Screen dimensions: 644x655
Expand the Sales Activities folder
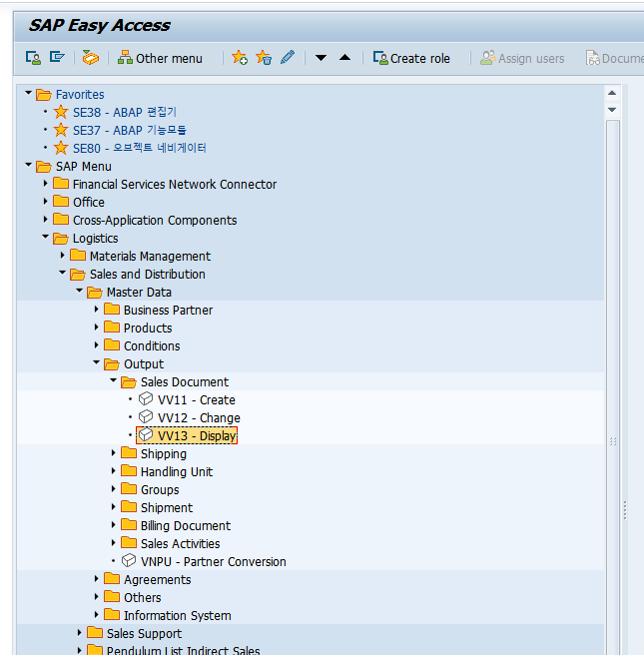click(113, 542)
